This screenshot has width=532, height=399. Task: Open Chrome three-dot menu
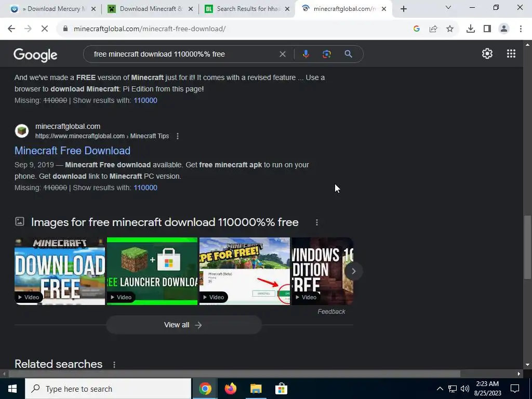521,29
